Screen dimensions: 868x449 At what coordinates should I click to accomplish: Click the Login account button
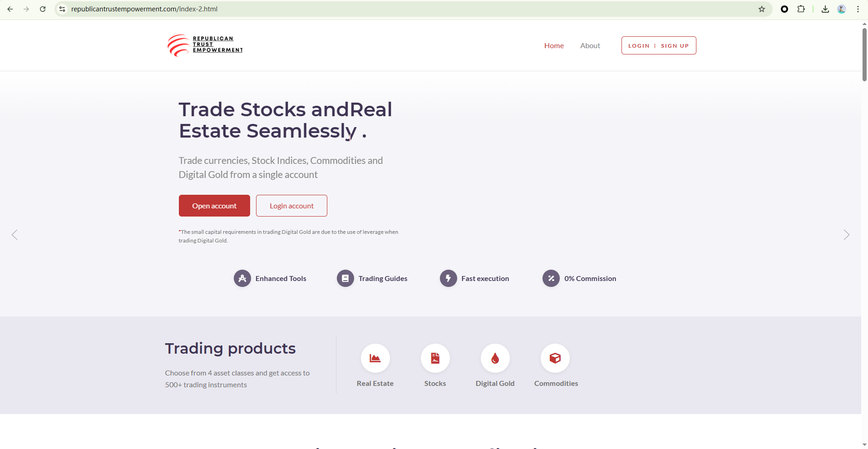pyautogui.click(x=291, y=206)
